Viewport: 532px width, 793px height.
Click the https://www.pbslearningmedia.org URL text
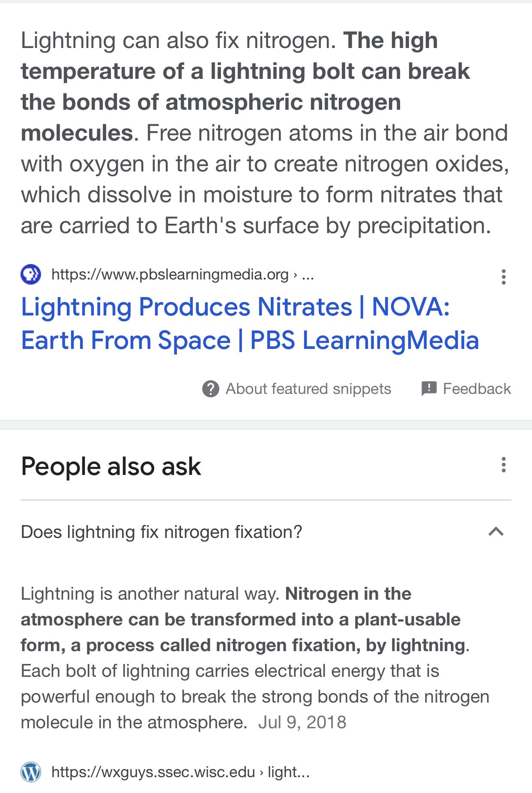pyautogui.click(x=170, y=274)
